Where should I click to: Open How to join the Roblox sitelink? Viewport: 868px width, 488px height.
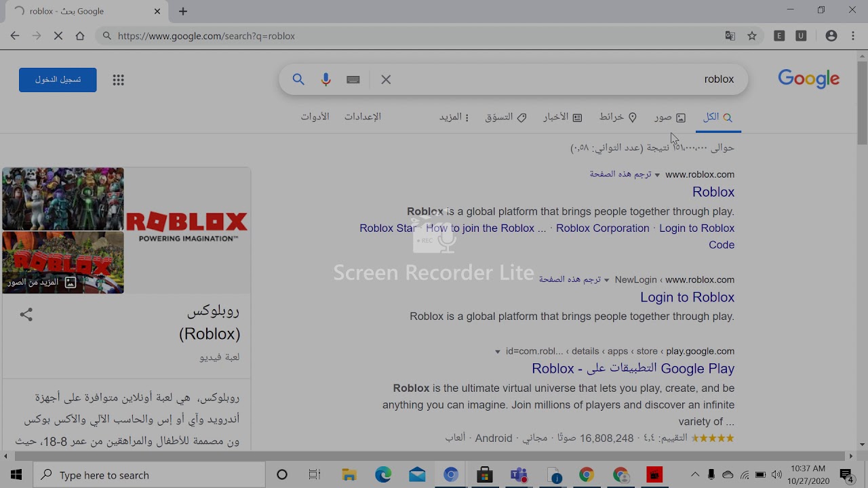[x=486, y=228]
